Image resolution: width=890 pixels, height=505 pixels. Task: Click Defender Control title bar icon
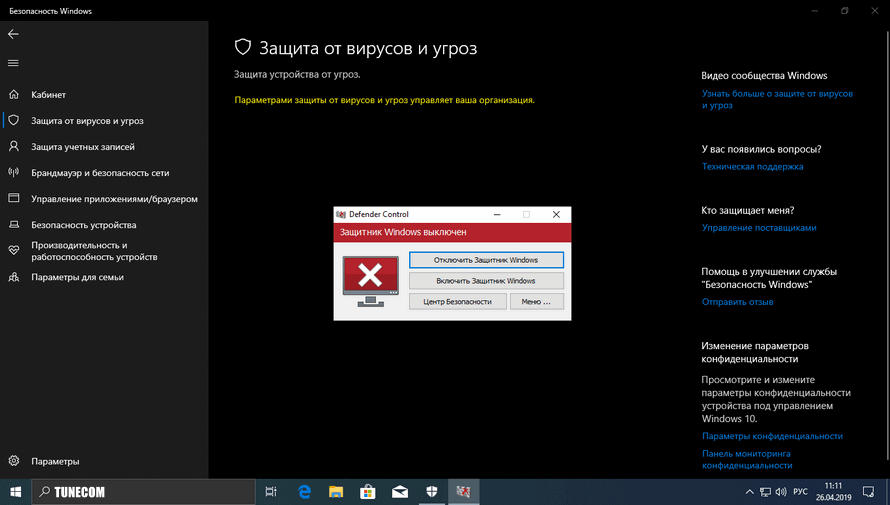[x=341, y=214]
